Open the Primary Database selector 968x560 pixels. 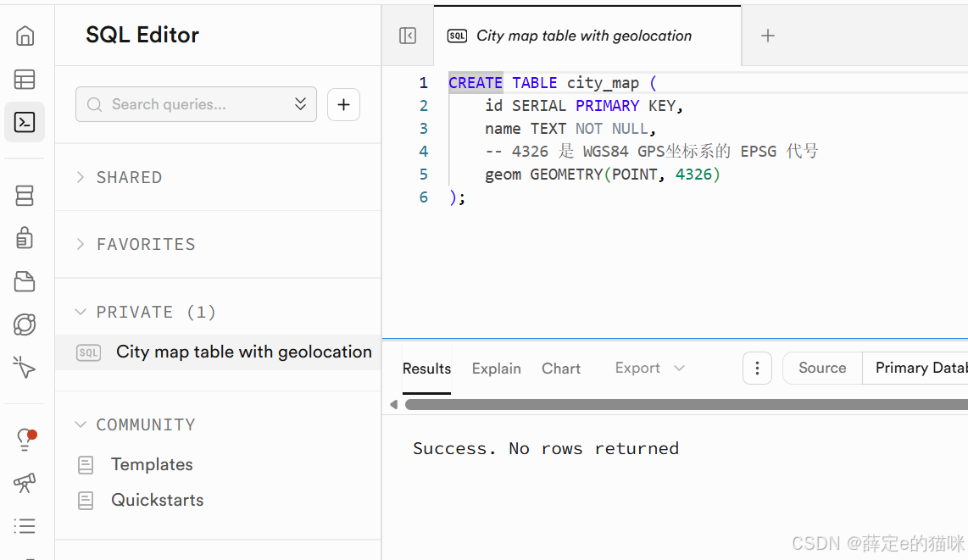click(915, 369)
